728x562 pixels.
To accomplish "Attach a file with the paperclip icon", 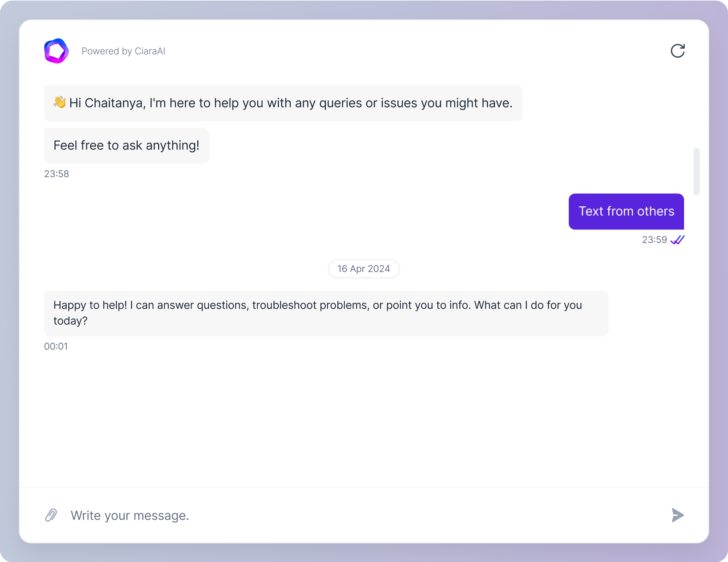I will click(x=51, y=515).
